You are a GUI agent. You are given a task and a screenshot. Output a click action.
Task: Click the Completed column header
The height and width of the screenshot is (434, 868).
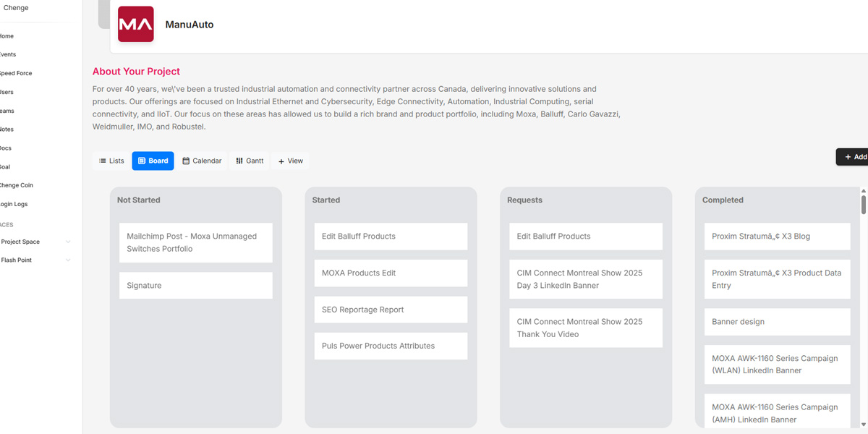tap(723, 200)
